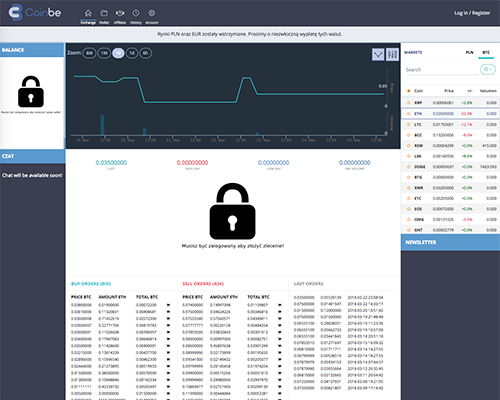Switch chart to candlestick view icon
Viewport: 500px width, 400px height.
(392, 54)
